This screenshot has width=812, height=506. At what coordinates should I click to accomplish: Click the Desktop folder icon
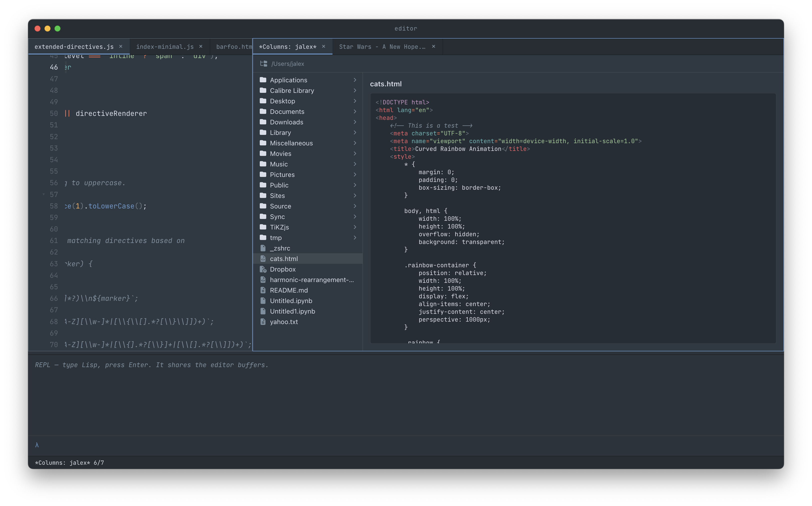point(263,101)
